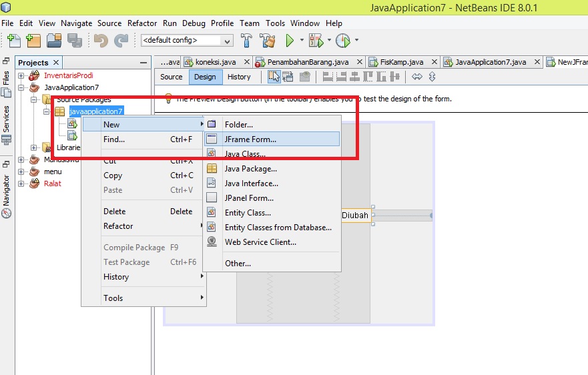Open the Files side panel
The height and width of the screenshot is (375, 588).
coord(6,83)
